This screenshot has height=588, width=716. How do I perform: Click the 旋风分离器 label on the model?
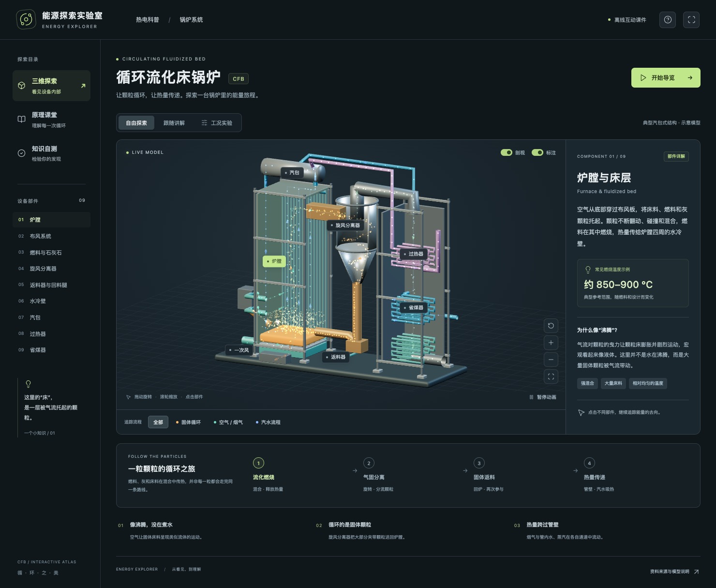click(x=345, y=226)
